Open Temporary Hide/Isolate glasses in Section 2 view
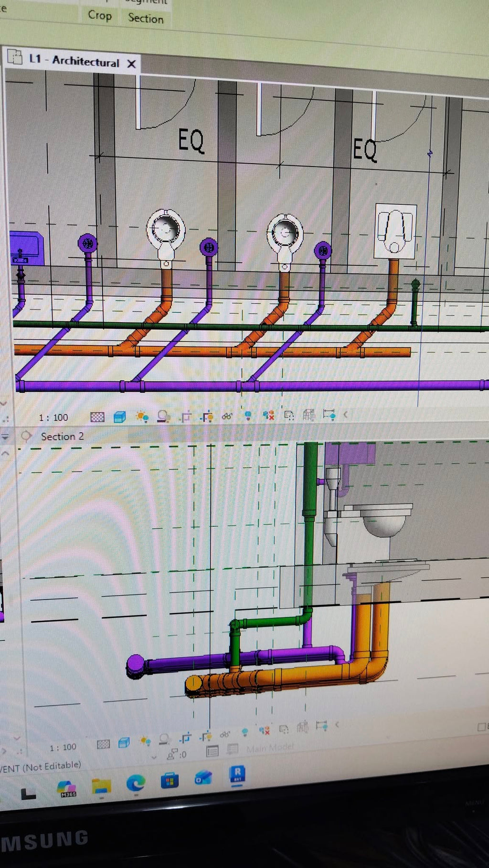This screenshot has width=489, height=868. 225,734
